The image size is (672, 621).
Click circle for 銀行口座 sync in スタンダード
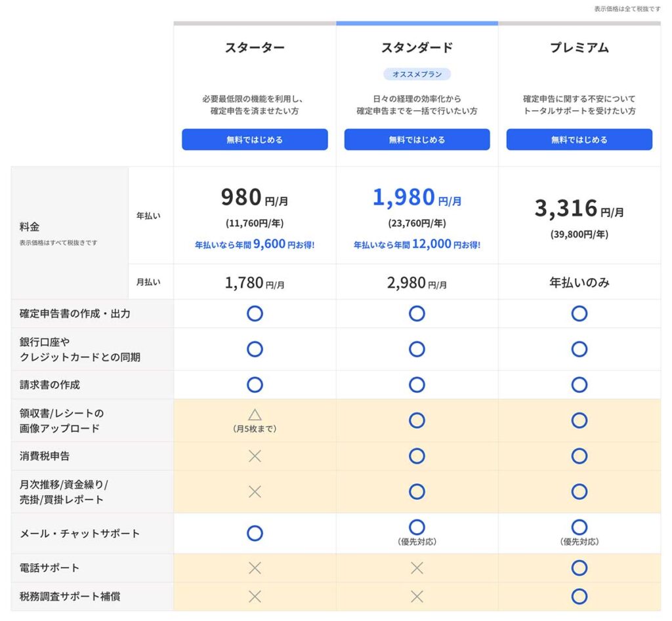[417, 349]
